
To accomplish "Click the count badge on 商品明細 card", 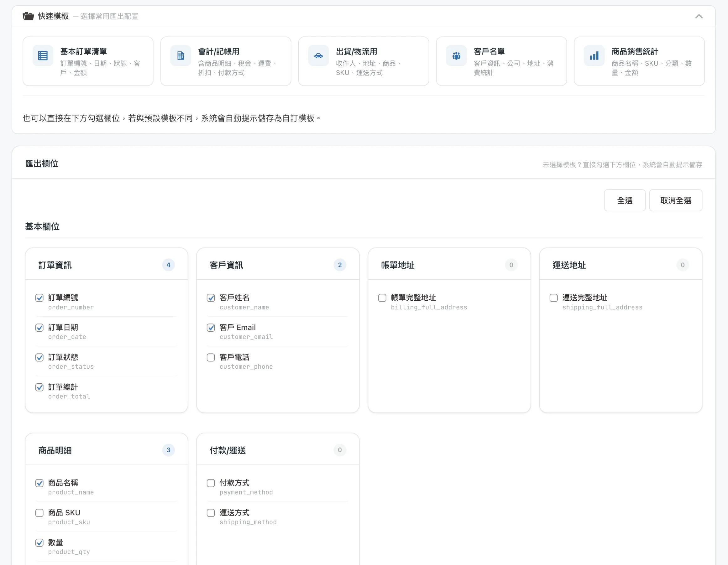I will tap(168, 450).
